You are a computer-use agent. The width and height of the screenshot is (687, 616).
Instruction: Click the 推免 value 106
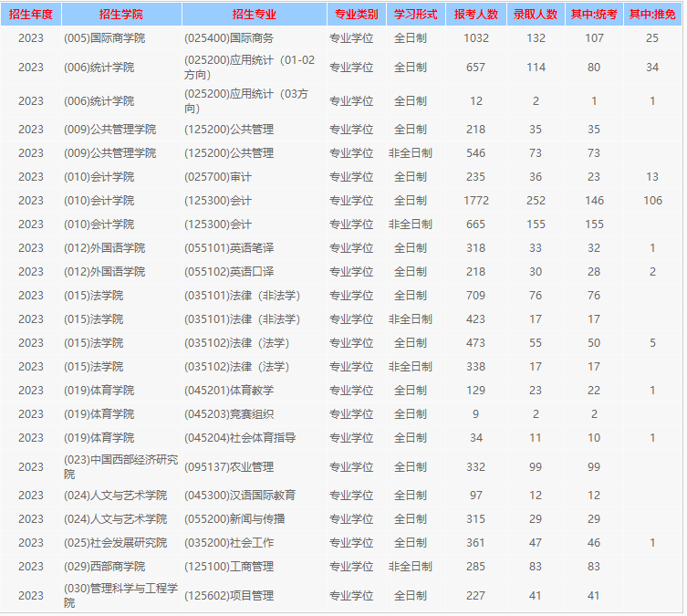pos(652,201)
